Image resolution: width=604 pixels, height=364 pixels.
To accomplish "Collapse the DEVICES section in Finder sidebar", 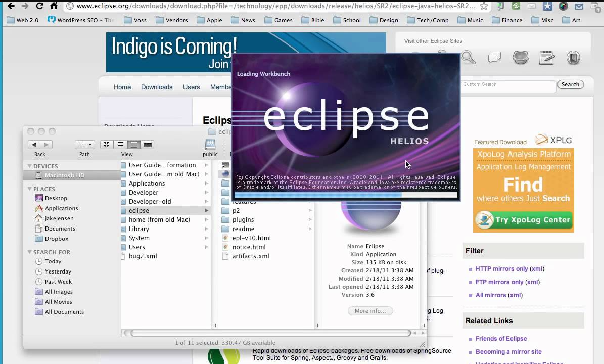I will pos(29,166).
